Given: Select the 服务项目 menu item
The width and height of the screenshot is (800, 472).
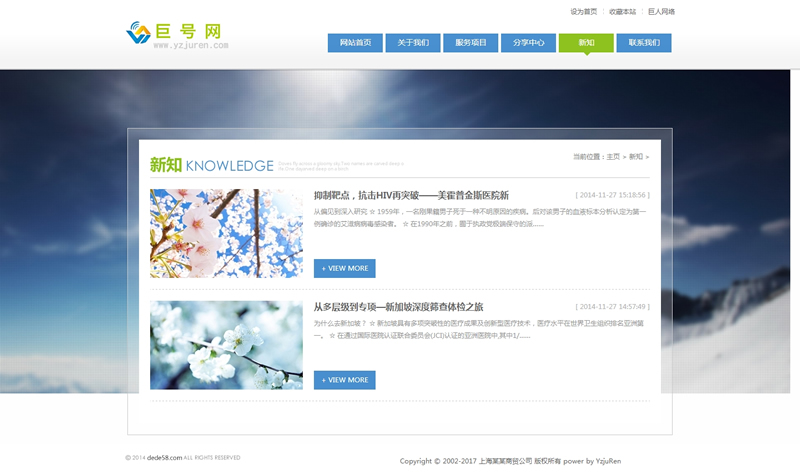Looking at the screenshot, I should point(471,43).
